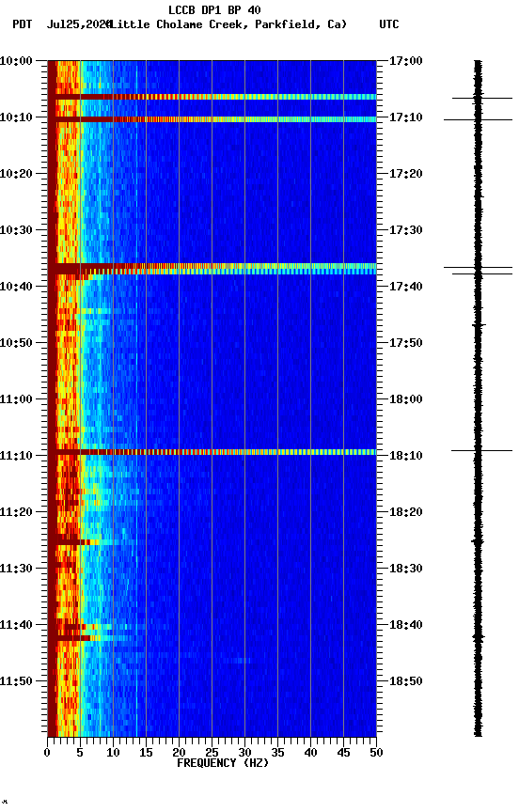The image size is (519, 812).
Task: Click the 17:40 UTC time label
Action: (406, 287)
